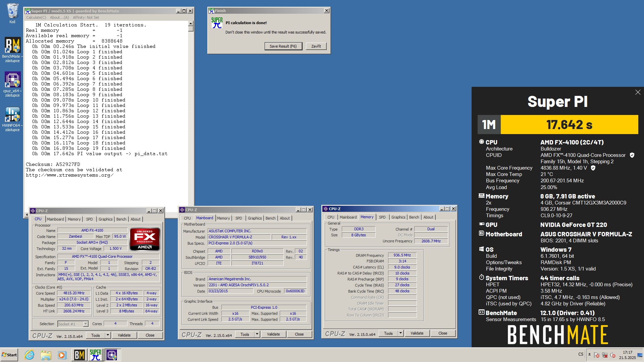Click Tools button in right CPU-Z window

(388, 333)
